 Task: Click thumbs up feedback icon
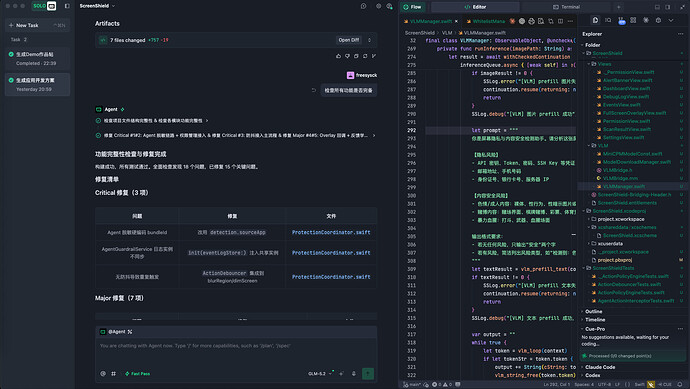pos(338,56)
